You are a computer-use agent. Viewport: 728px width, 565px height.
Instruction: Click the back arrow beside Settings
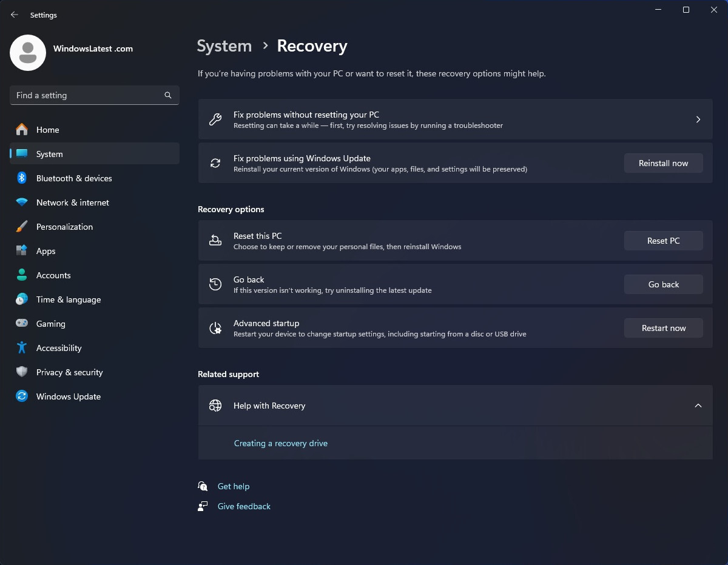pyautogui.click(x=15, y=15)
